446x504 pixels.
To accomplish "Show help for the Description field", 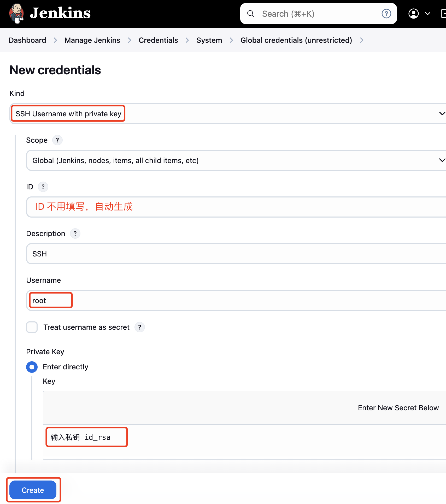I will pyautogui.click(x=75, y=234).
